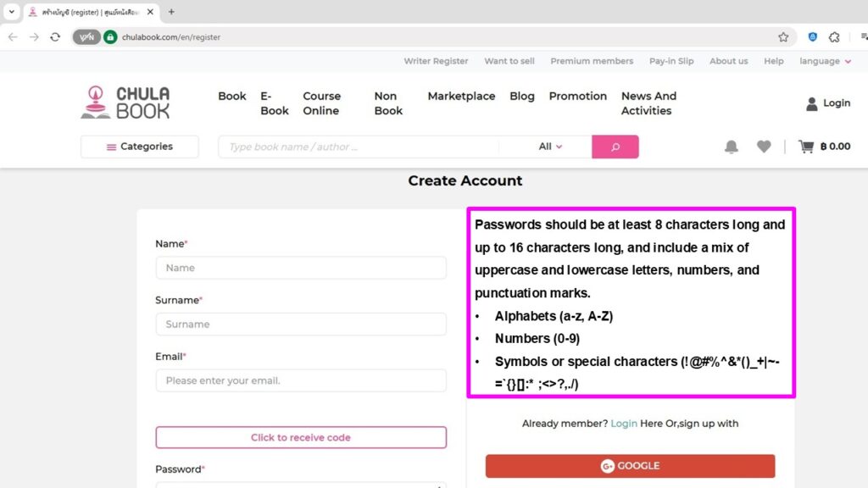Open the notifications bell icon
868x488 pixels.
[x=731, y=147]
